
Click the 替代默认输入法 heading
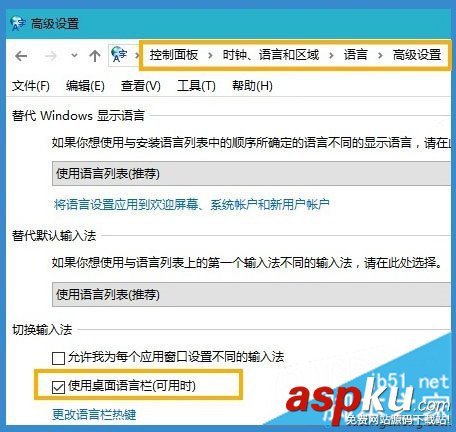54,236
